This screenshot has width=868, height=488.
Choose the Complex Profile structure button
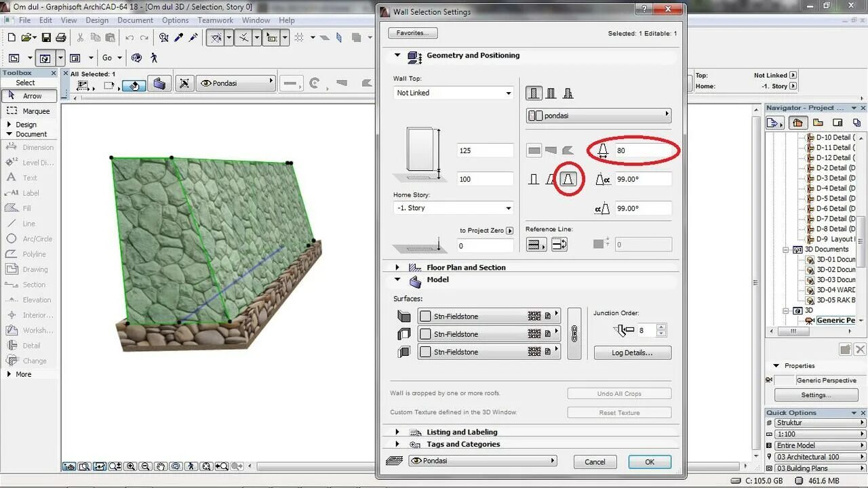pos(568,93)
